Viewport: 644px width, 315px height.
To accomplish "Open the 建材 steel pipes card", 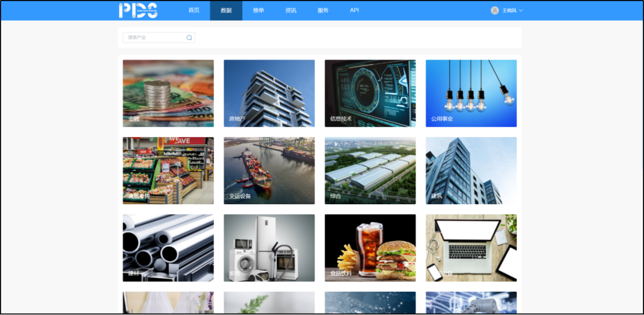I will pyautogui.click(x=168, y=248).
